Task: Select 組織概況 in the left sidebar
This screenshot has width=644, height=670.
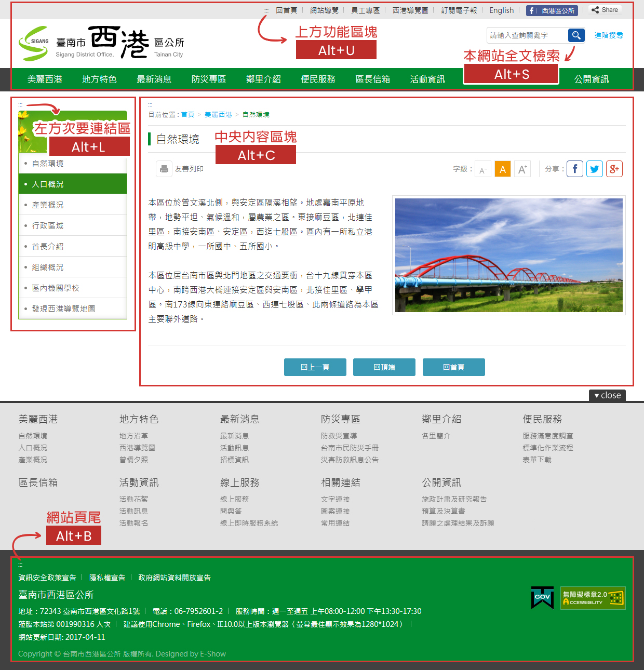Action: click(x=73, y=267)
